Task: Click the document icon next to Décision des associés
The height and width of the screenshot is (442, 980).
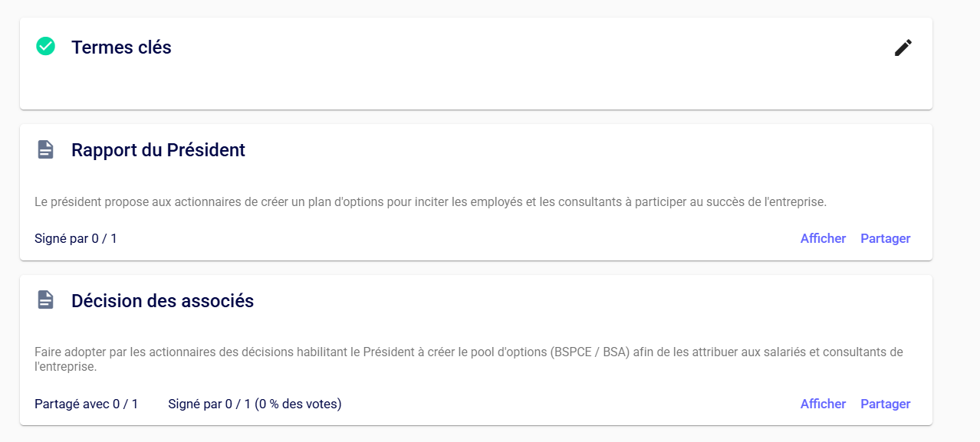Action: [46, 300]
